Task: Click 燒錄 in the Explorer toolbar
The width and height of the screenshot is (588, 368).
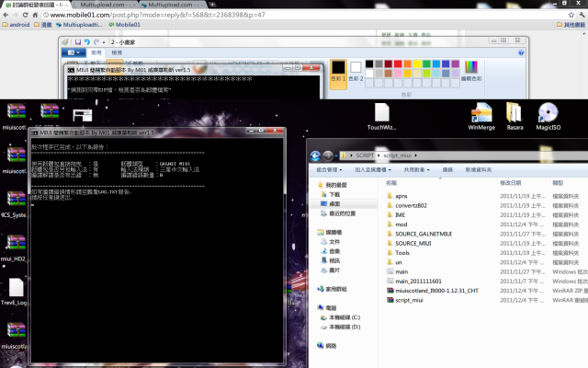Action: [x=447, y=169]
